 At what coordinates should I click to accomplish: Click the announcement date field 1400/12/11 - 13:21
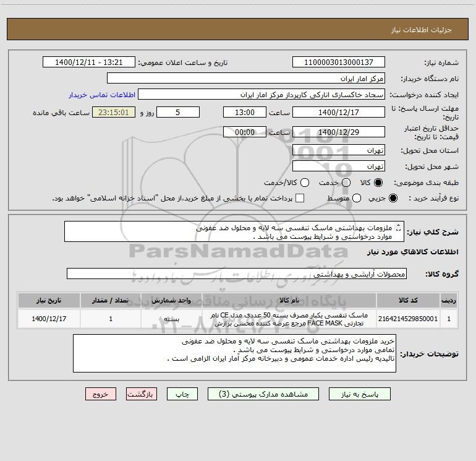[x=88, y=62]
